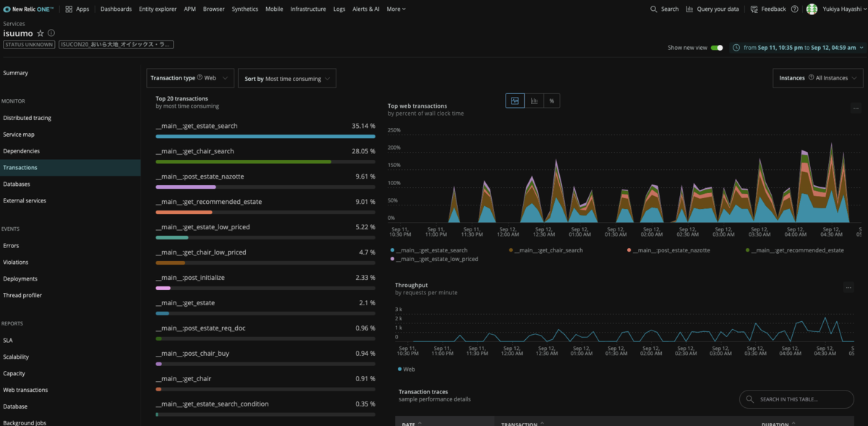This screenshot has height=426, width=868.
Task: Open the user account menu chevron
Action: (864, 9)
